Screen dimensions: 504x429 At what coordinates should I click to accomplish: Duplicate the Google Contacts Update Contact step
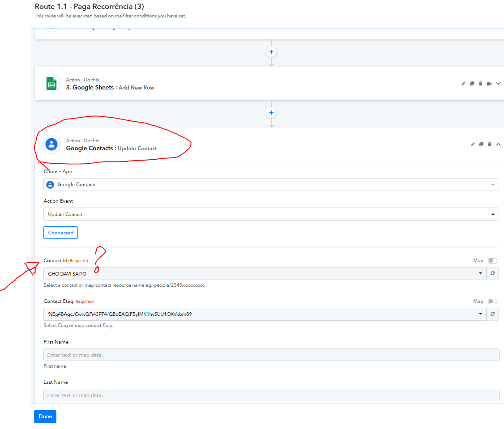481,144
